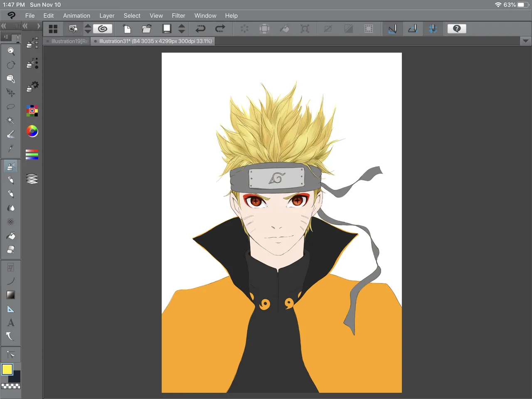Toggle Snap to Grid
This screenshot has height=399, width=532.
click(433, 29)
